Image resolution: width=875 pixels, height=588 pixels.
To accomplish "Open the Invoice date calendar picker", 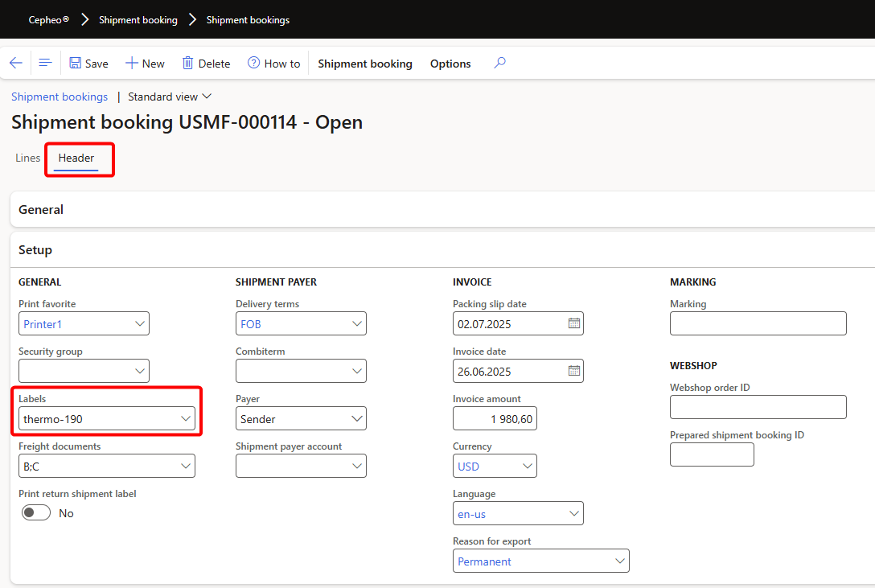I will (574, 372).
